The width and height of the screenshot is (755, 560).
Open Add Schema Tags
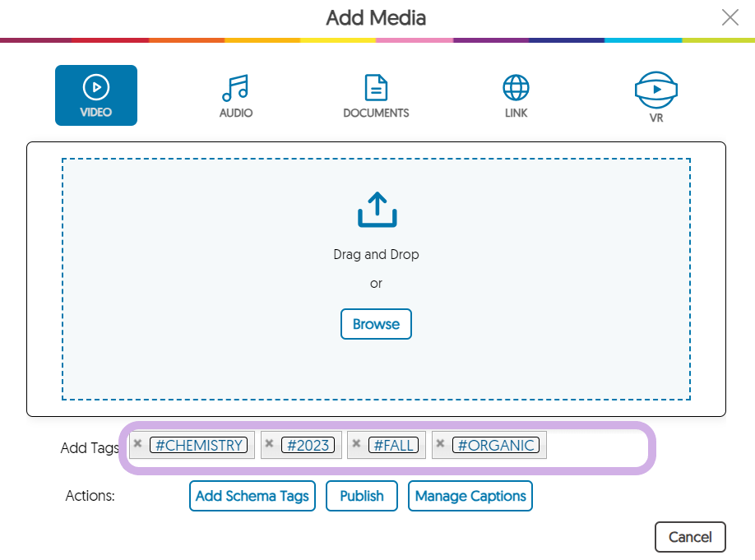pyautogui.click(x=252, y=496)
